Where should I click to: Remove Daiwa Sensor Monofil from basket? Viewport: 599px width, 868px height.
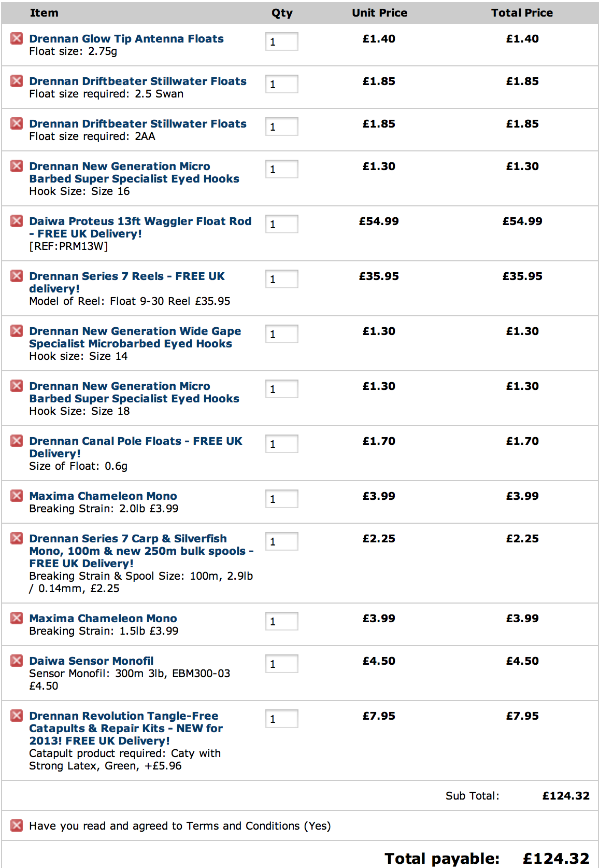coord(17,660)
